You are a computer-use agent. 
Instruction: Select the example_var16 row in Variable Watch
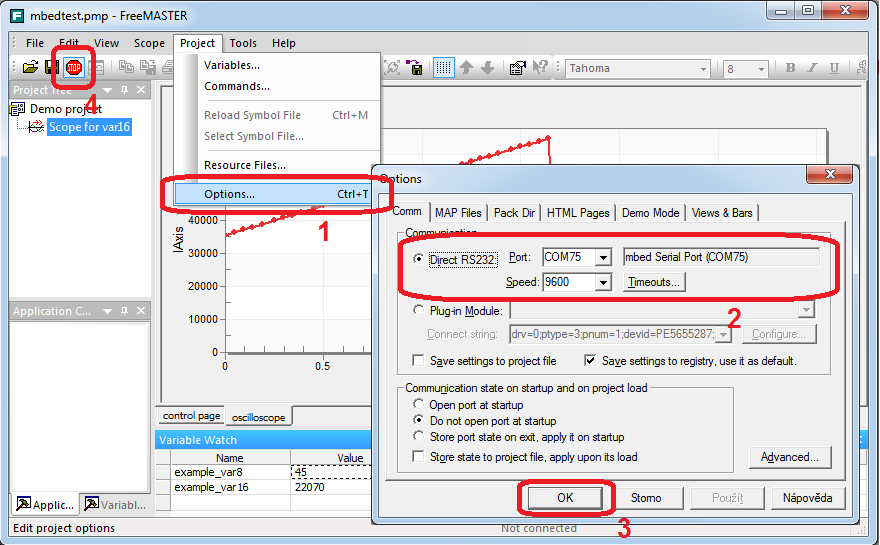pos(211,487)
